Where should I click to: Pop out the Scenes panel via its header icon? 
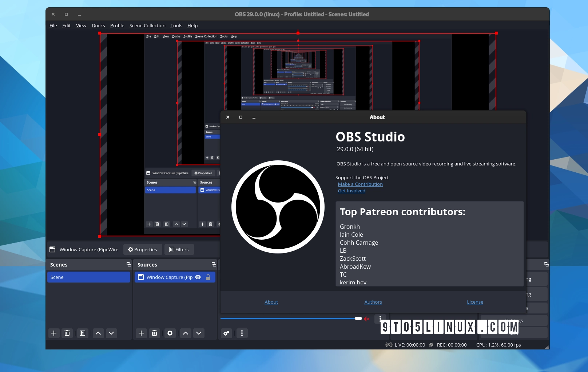click(128, 264)
